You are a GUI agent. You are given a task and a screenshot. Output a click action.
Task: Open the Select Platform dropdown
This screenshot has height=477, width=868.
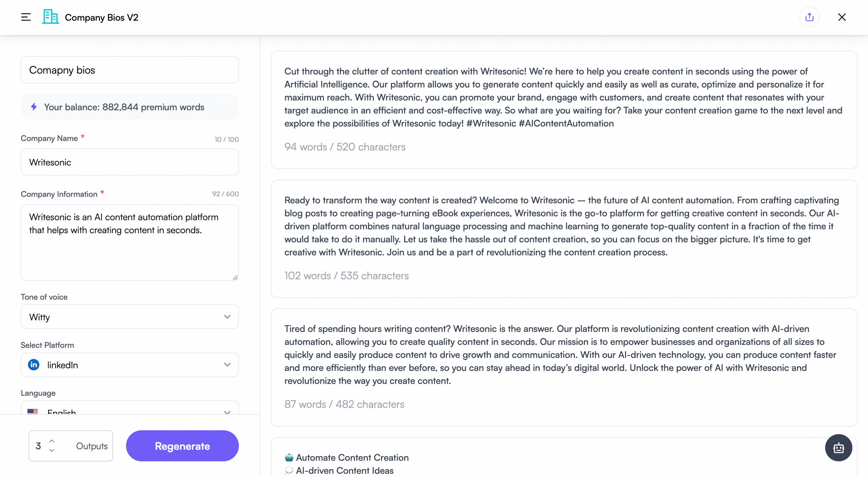tap(130, 365)
